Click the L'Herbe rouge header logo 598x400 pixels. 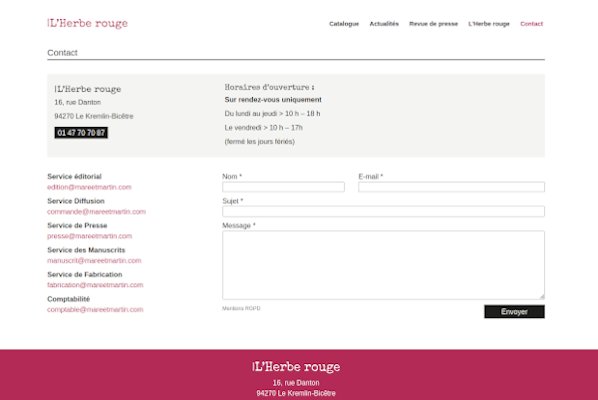[87, 24]
